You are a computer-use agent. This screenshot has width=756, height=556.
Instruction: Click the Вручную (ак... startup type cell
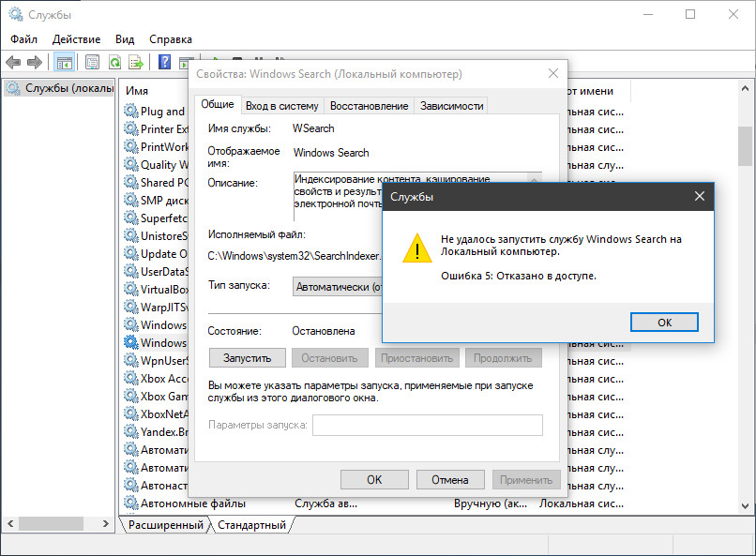491,503
